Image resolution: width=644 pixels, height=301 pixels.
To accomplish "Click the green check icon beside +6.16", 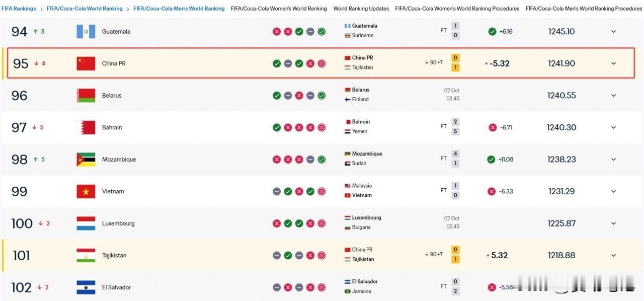I will (x=492, y=32).
